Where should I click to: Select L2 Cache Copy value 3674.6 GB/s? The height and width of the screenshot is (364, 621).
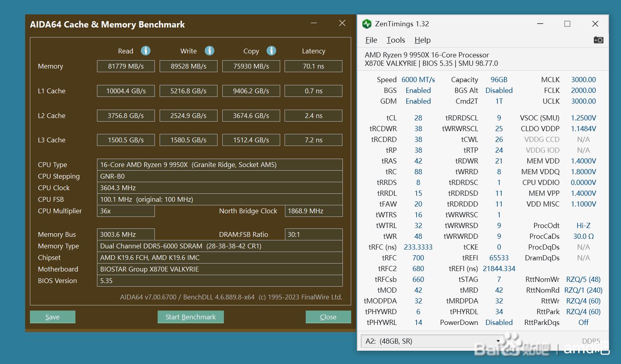[x=251, y=116]
